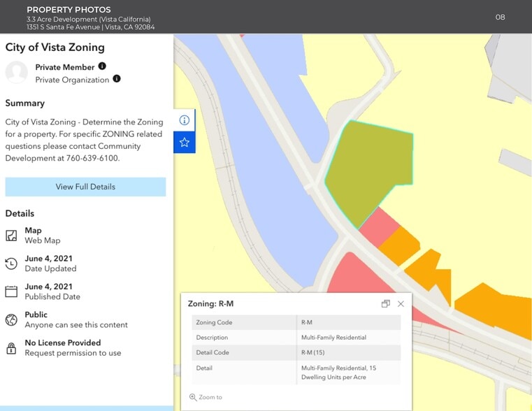The height and width of the screenshot is (411, 532).
Task: Click the Date Updated clock icon
Action: point(11,264)
